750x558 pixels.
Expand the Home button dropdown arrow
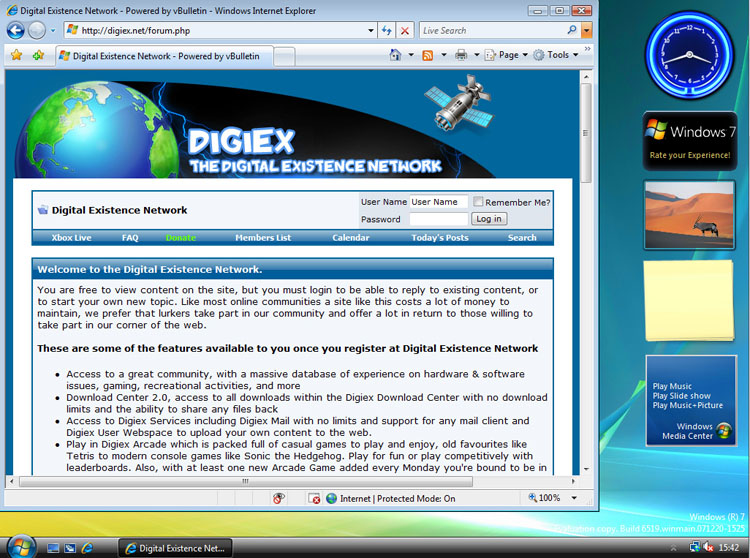click(410, 55)
